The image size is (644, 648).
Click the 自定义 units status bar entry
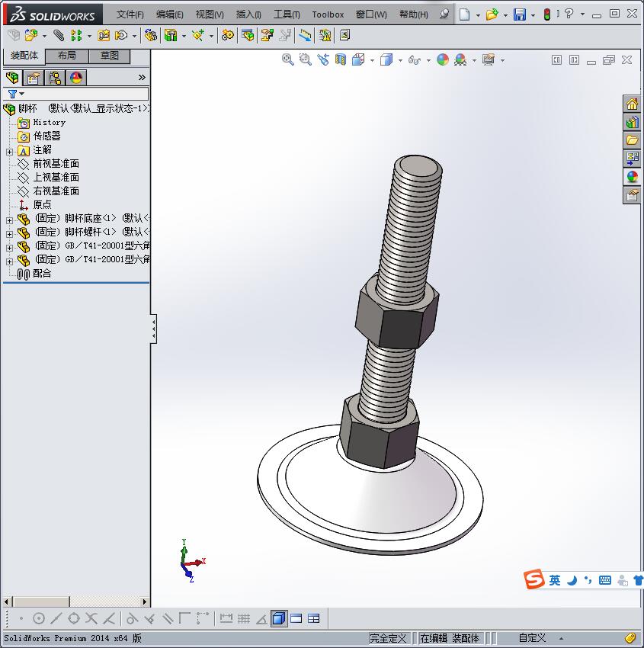coord(532,638)
